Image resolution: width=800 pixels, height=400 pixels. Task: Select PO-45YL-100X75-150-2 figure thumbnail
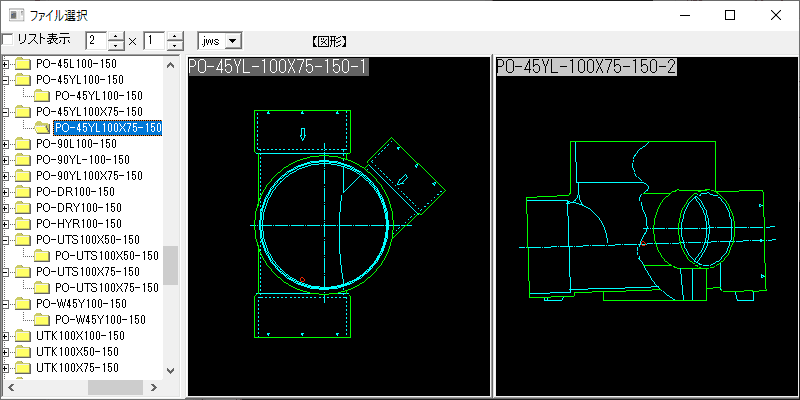pyautogui.click(x=646, y=226)
